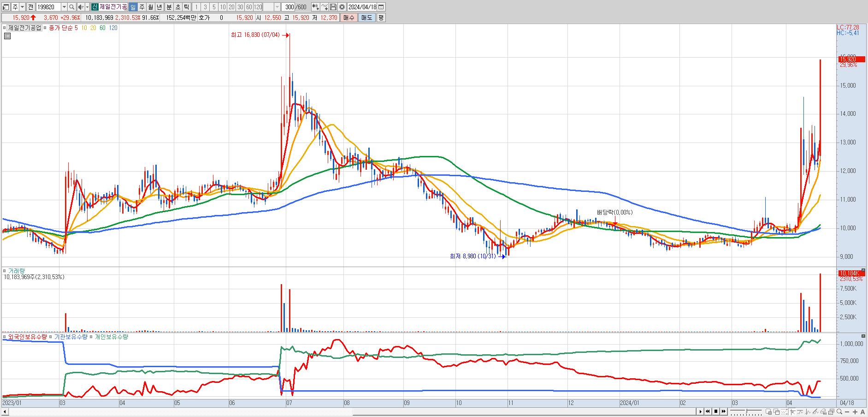Switch to 년 yearly chart period
The image size is (868, 417).
coord(159,7)
